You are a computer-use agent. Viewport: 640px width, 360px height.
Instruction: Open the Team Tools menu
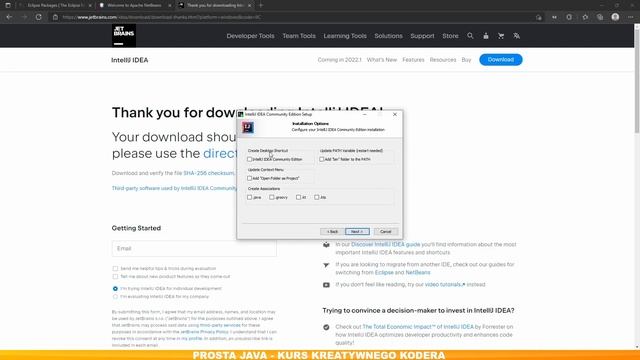click(299, 36)
